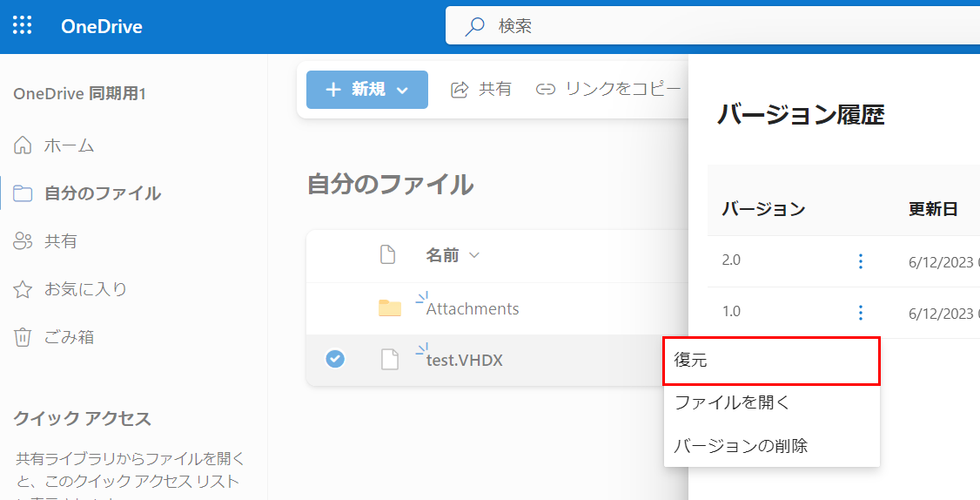Click the Attachments folder icon
980x500 pixels.
coord(390,307)
